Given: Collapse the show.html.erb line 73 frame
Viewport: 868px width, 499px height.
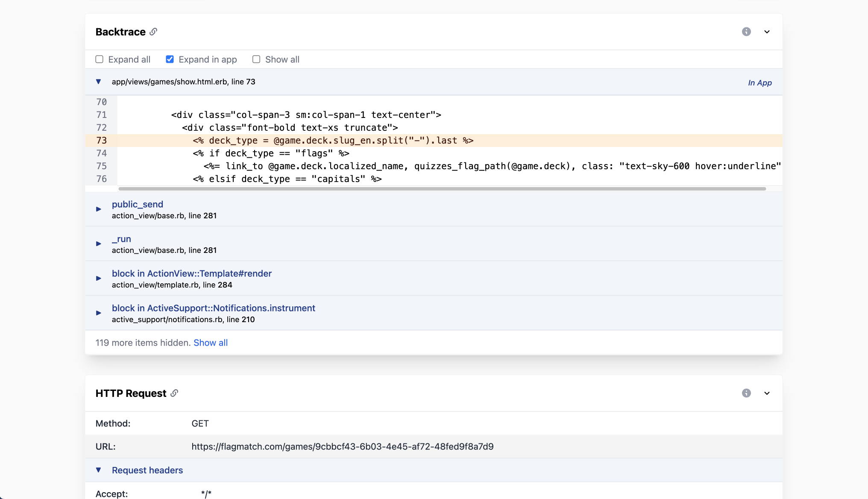Looking at the screenshot, I should 99,82.
